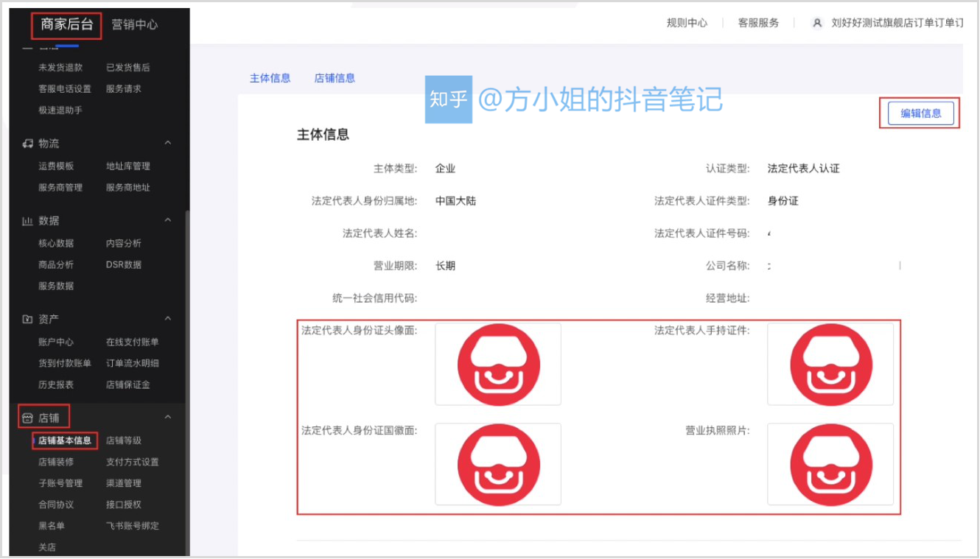Collapse the 数据 section chevron

[168, 220]
